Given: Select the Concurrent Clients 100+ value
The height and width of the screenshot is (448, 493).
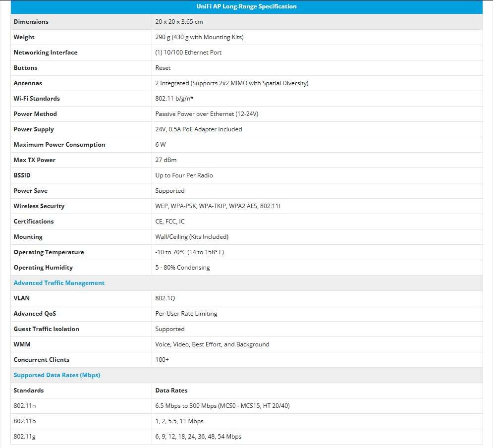Looking at the screenshot, I should [x=162, y=359].
